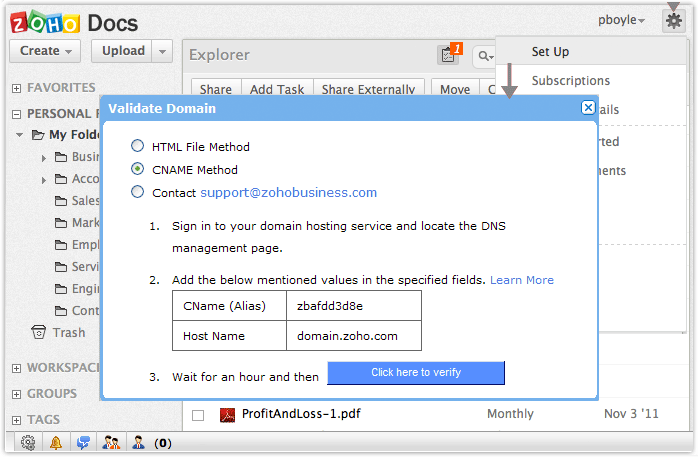The width and height of the screenshot is (698, 457).
Task: Open the pboyle user menu
Action: click(x=621, y=20)
